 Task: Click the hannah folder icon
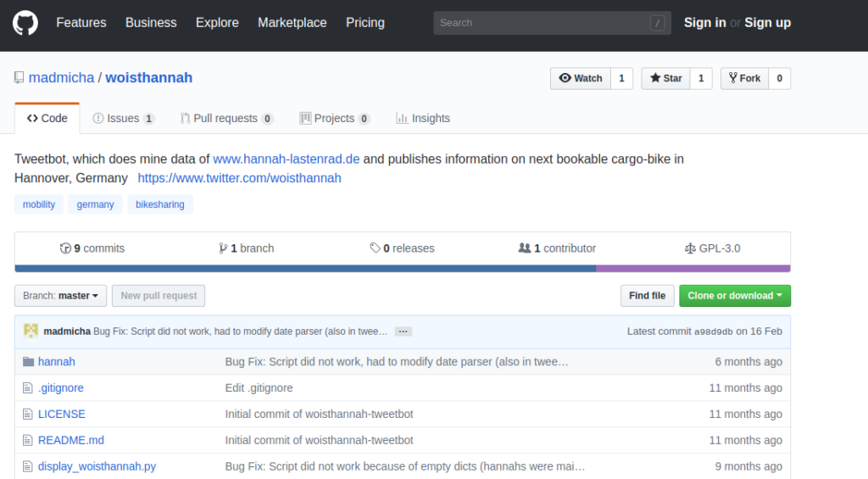[28, 362]
